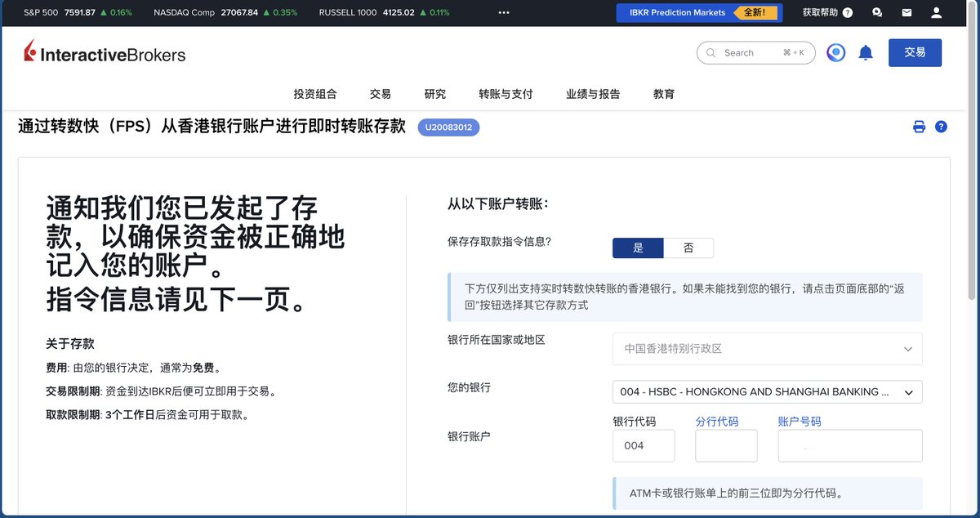This screenshot has width=980, height=518.
Task: Click the ATM卡或银行账单 hint text
Action: [736, 493]
